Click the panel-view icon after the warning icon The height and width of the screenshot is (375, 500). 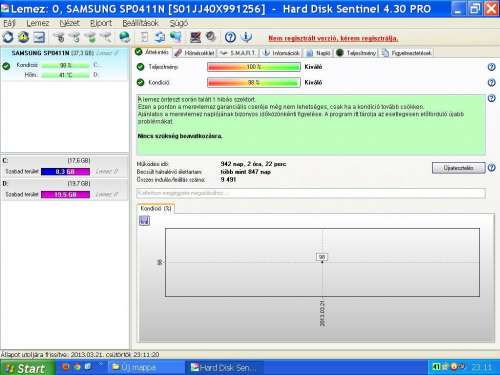pos(39,37)
